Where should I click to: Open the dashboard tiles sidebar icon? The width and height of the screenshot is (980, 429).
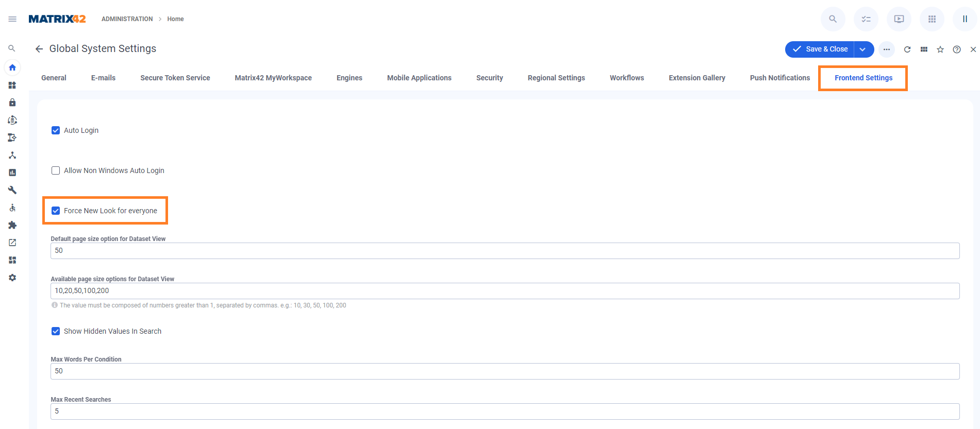click(12, 85)
